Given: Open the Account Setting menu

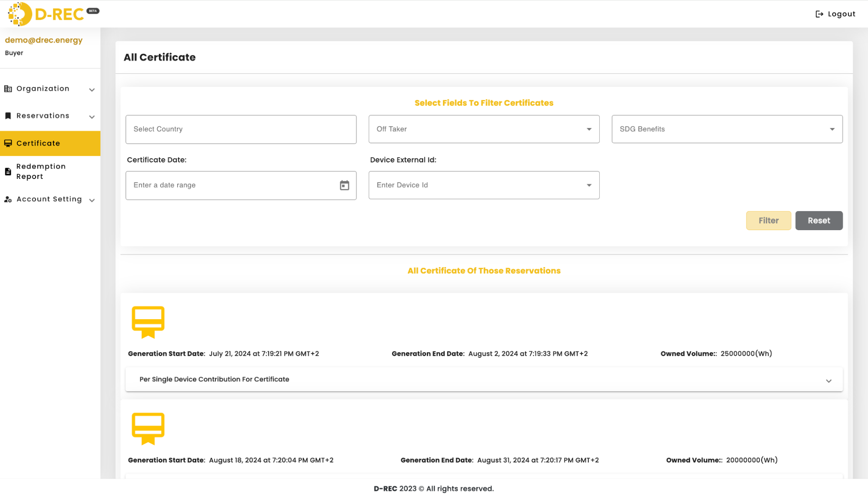Looking at the screenshot, I should (x=50, y=199).
